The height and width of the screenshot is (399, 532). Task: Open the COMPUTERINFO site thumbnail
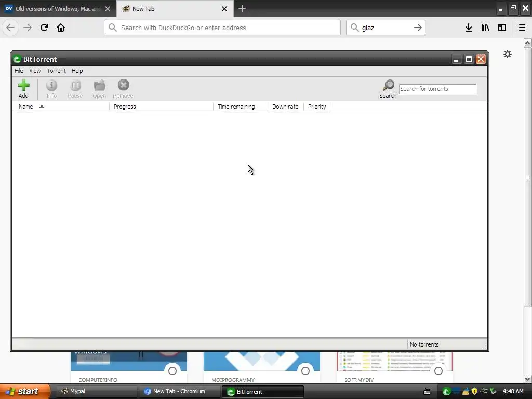129,367
